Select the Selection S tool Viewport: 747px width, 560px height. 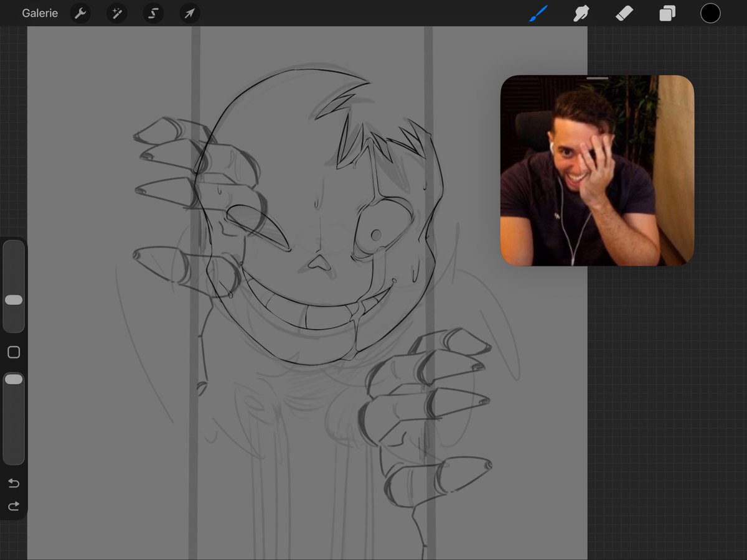click(x=153, y=13)
